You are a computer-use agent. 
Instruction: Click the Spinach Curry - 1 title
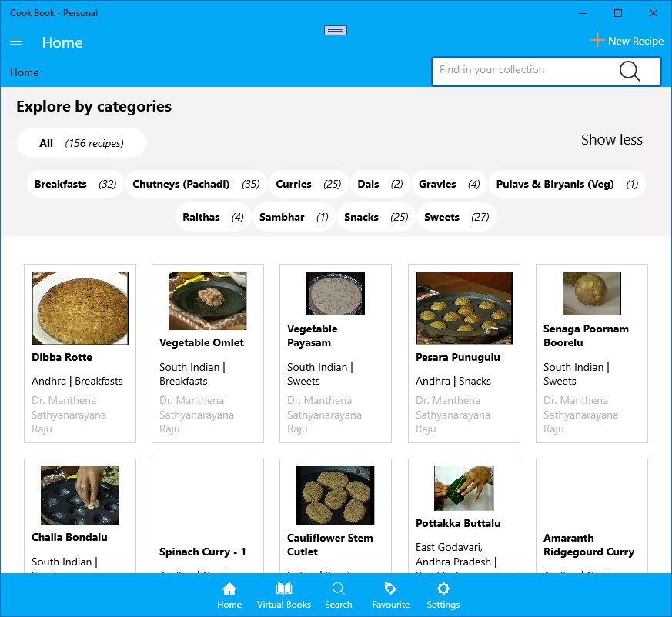tap(202, 552)
